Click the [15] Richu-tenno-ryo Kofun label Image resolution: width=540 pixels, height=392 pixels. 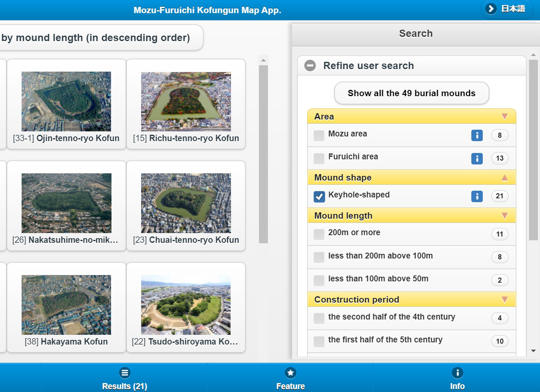186,138
